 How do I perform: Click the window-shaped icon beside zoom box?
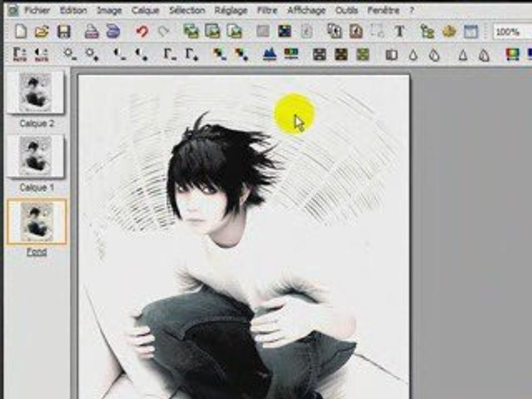(x=470, y=32)
